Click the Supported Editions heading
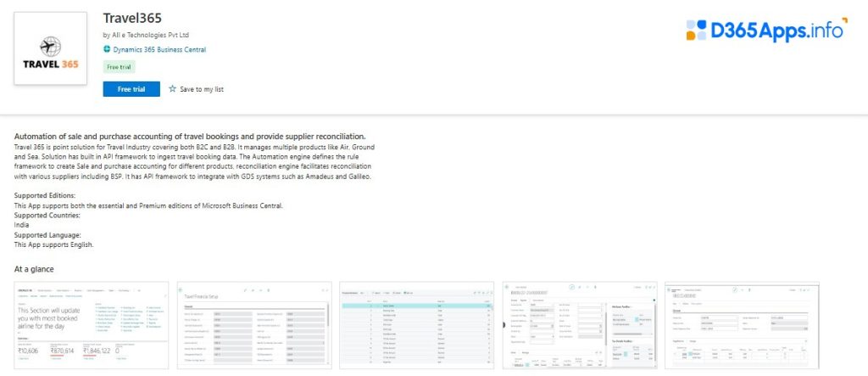This screenshot has width=868, height=376. 45,196
